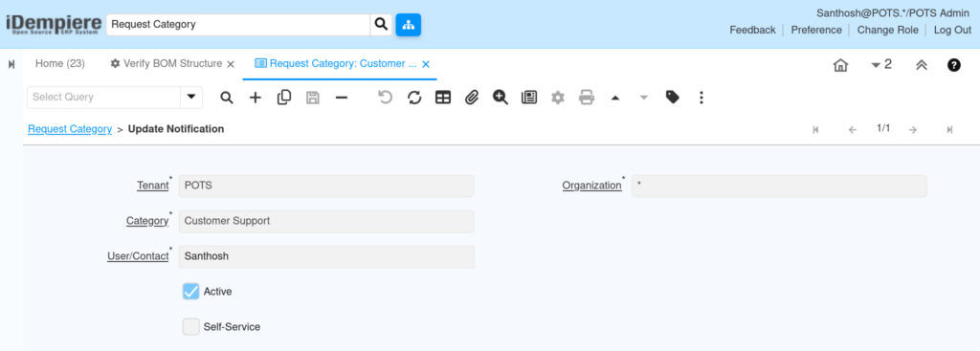Click the global search magnifier button
The height and width of the screenshot is (351, 980).
tap(381, 24)
